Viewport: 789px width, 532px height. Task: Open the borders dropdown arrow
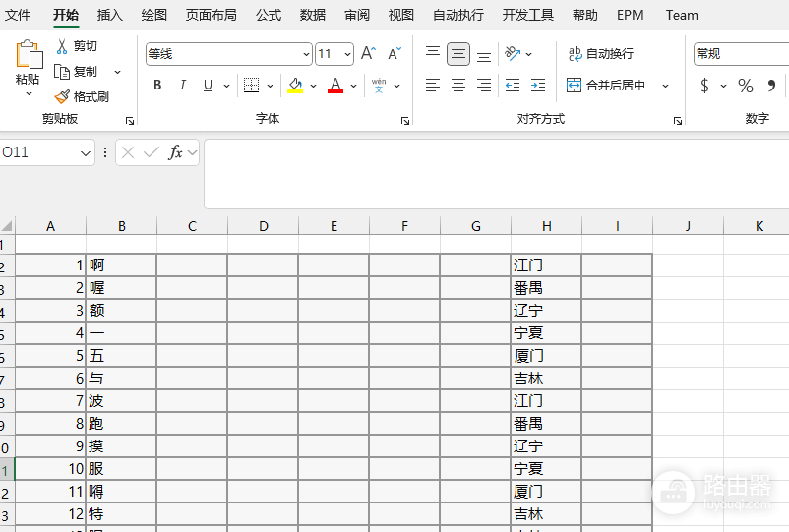pos(270,86)
